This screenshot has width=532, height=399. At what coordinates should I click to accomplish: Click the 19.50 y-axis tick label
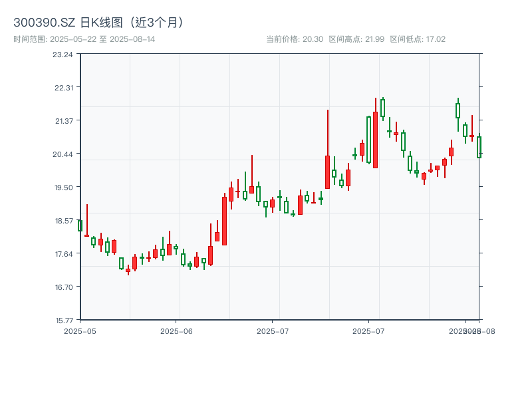(x=63, y=187)
